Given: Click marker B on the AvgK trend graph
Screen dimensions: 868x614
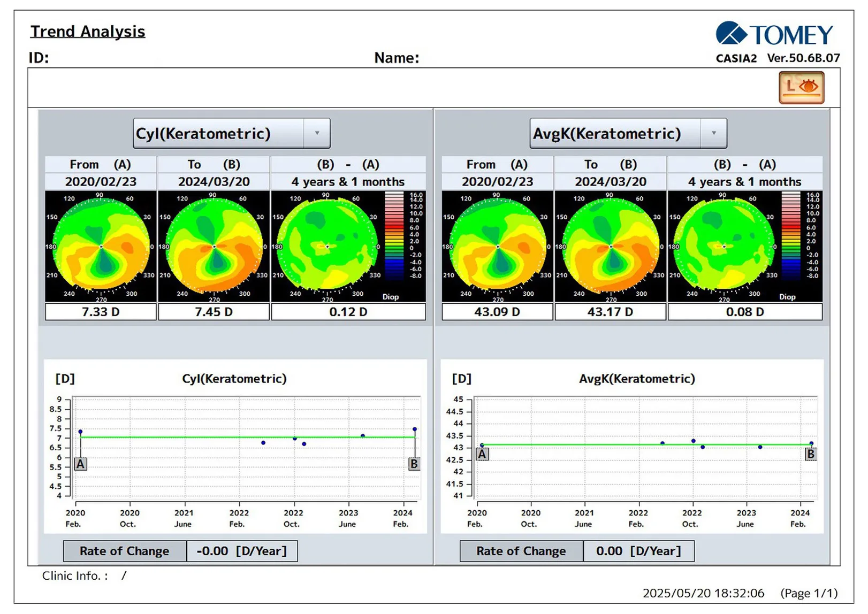Looking at the screenshot, I should (x=811, y=454).
